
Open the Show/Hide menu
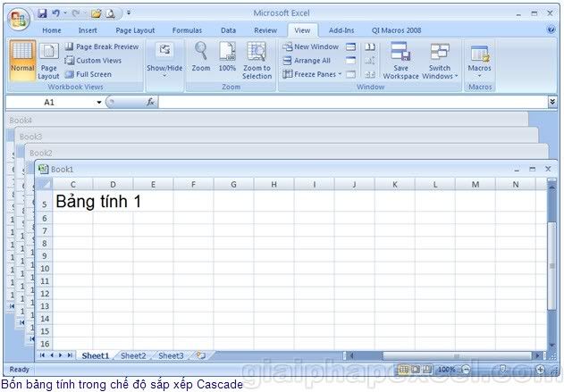[x=164, y=59]
